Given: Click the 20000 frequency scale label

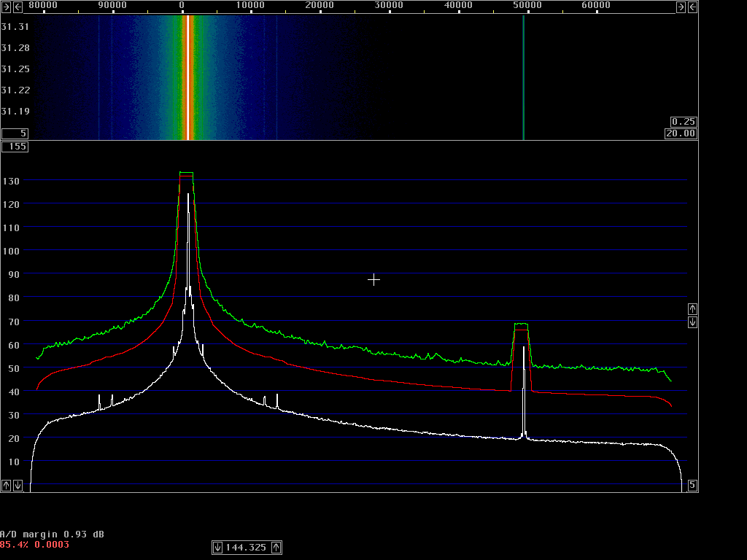Looking at the screenshot, I should 320,5.
